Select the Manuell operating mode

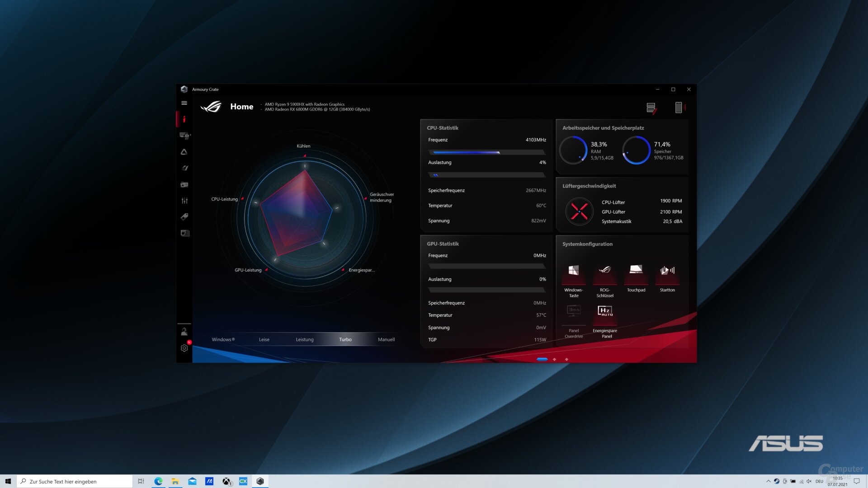tap(386, 339)
